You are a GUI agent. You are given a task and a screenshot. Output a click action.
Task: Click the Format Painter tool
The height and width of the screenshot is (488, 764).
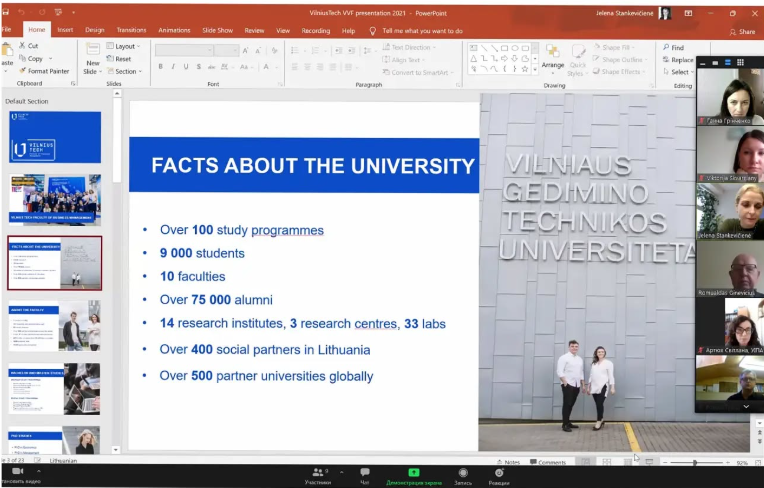pyautogui.click(x=45, y=71)
